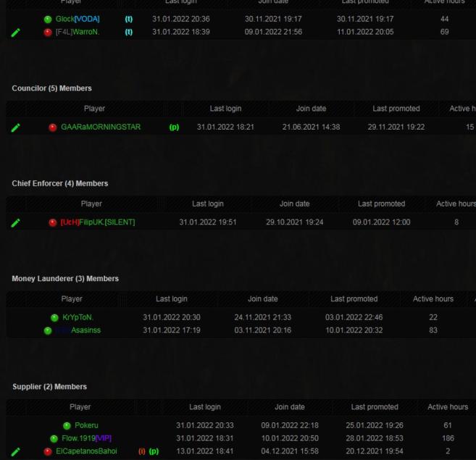Click red offline status dot beside GAARaMORNINGSTAR
Image resolution: width=476 pixels, height=460 pixels.
coord(52,127)
